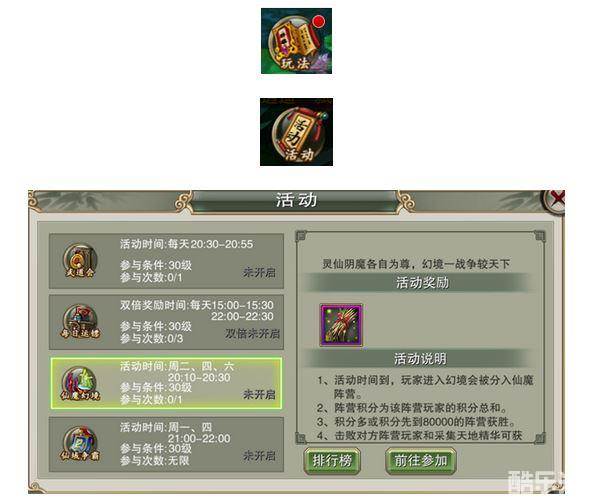Open the 活动 scroll icon
Image resolution: width=592 pixels, height=504 pixels.
[296, 132]
